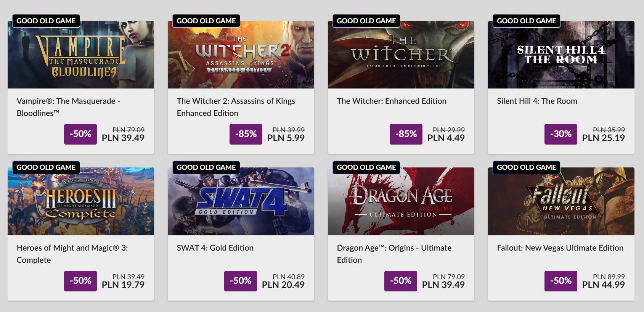
Task: Click the -30% discount badge on Silent Hill 4
Action: point(561,134)
